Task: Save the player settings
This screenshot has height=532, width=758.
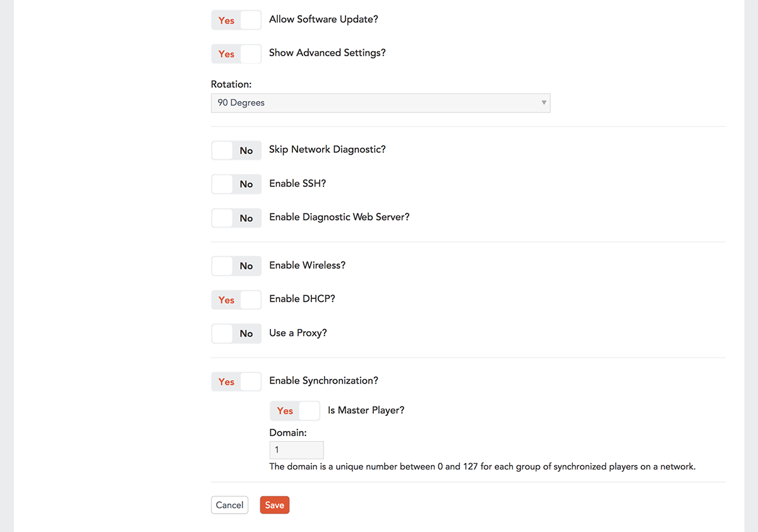Action: tap(274, 505)
